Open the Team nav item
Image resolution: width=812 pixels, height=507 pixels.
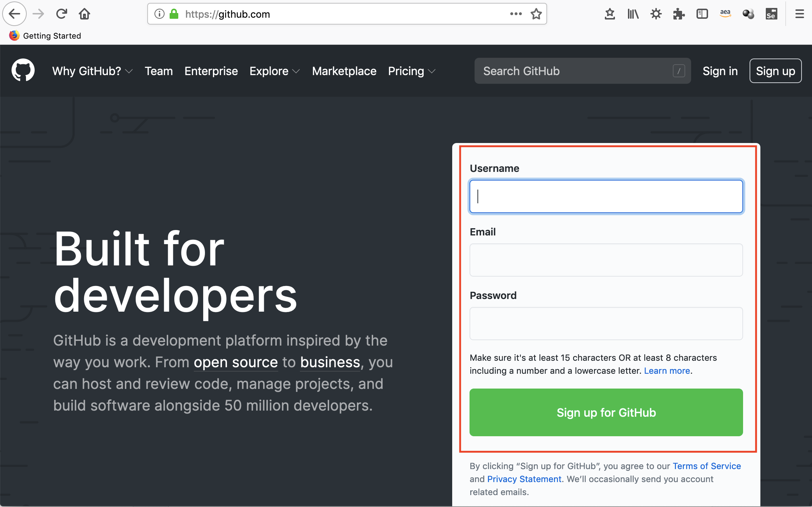click(159, 71)
